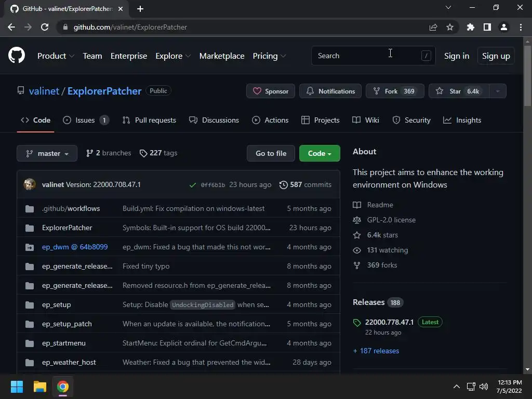Open the star lists dropdown arrow
Image resolution: width=532 pixels, height=399 pixels.
498,91
